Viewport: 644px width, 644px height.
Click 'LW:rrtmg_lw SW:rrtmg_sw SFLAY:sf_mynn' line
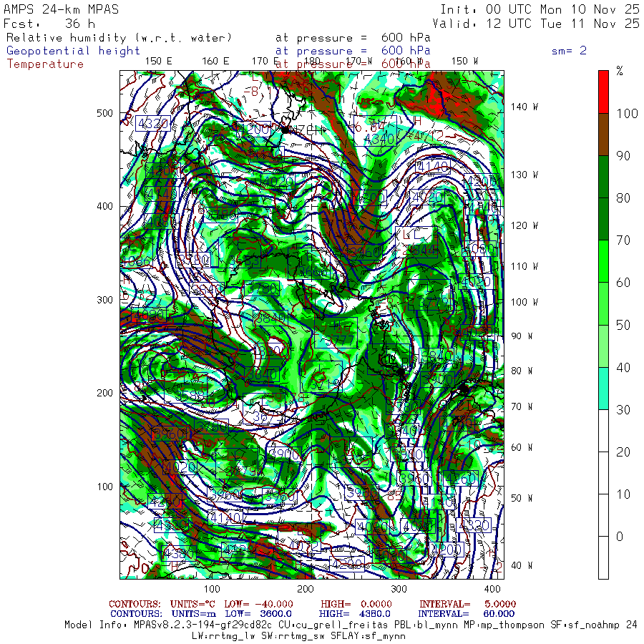298,636
